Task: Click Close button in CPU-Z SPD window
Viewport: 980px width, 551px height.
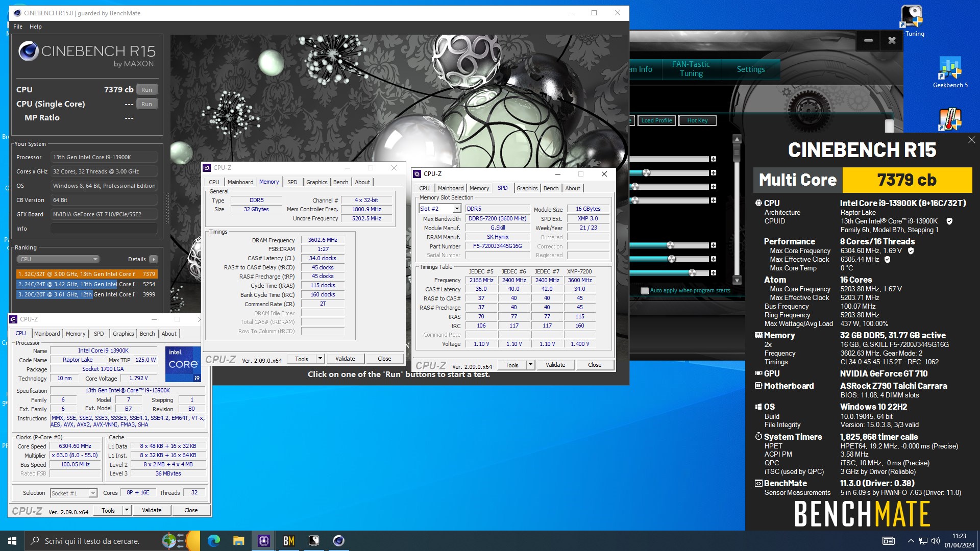Action: coord(595,365)
